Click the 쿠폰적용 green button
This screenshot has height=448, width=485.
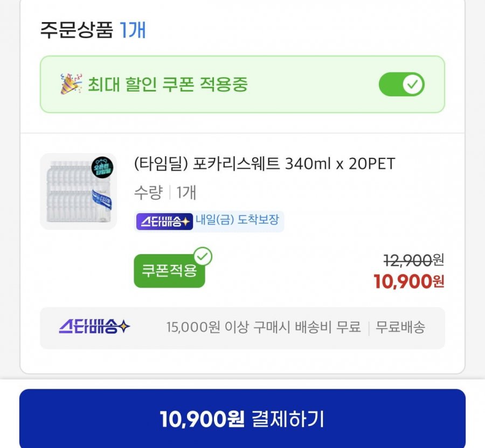169,270
